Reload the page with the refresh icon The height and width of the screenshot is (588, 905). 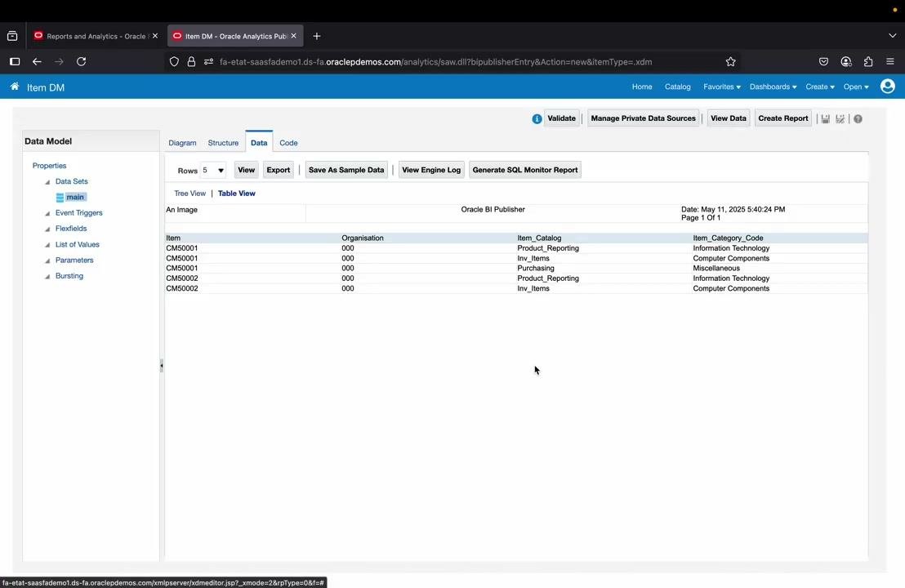pyautogui.click(x=82, y=62)
